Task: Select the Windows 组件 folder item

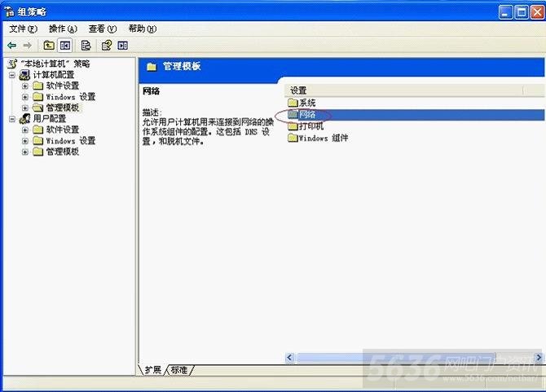Action: click(318, 139)
